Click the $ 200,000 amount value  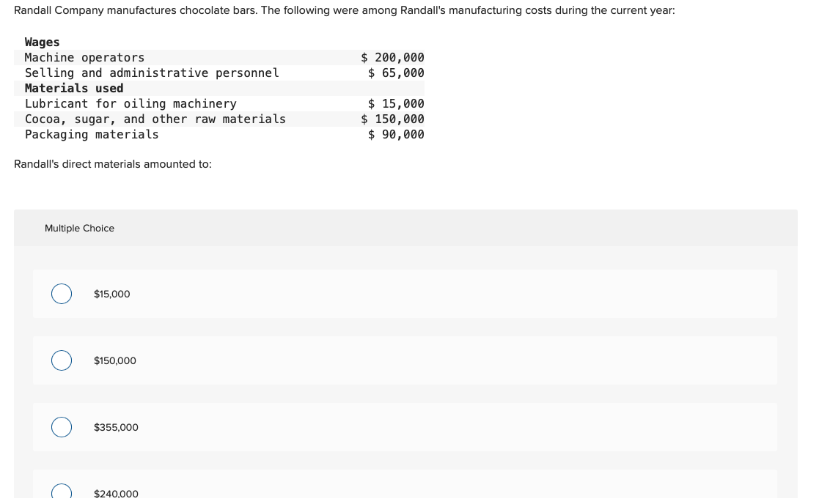coord(392,57)
